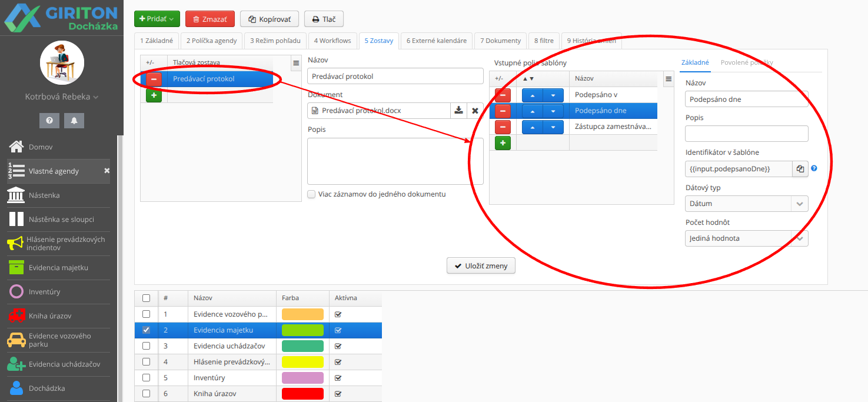Viewport: 868px width, 402px height.
Task: Check the row checkbox for Hlásenie prevádzkový...
Action: click(x=146, y=362)
